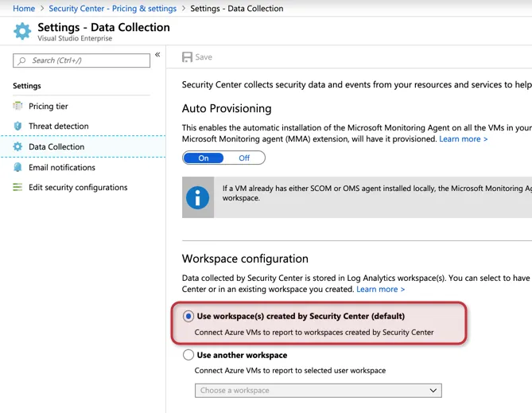Collapse the sidebar with double chevron
The height and width of the screenshot is (413, 532).
(157, 54)
